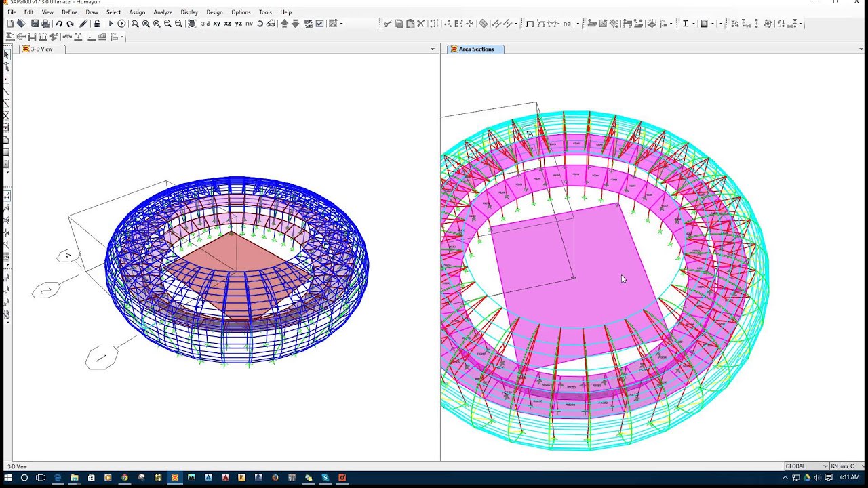Open the Assign menu

point(137,12)
